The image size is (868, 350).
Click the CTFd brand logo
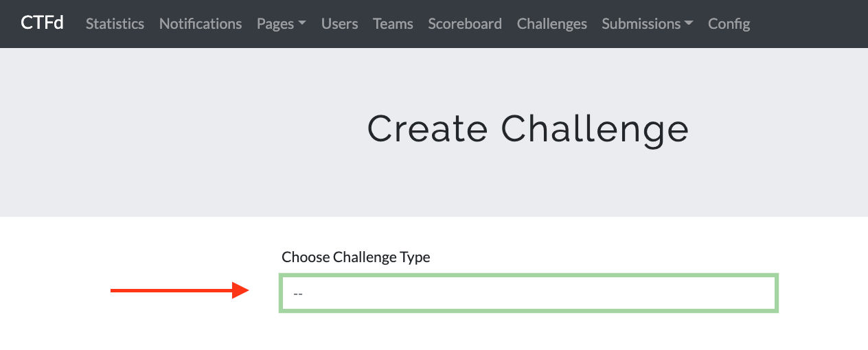[42, 23]
